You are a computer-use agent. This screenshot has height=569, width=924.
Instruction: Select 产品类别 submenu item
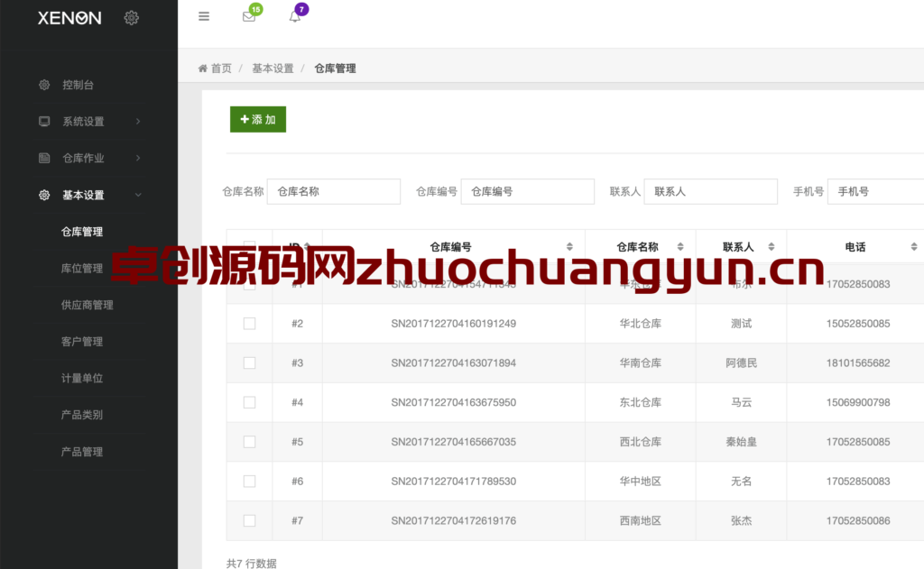pyautogui.click(x=82, y=415)
